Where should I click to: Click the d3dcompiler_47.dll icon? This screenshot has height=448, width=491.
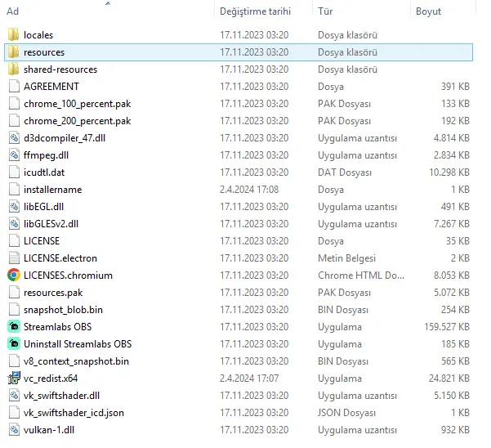click(14, 138)
